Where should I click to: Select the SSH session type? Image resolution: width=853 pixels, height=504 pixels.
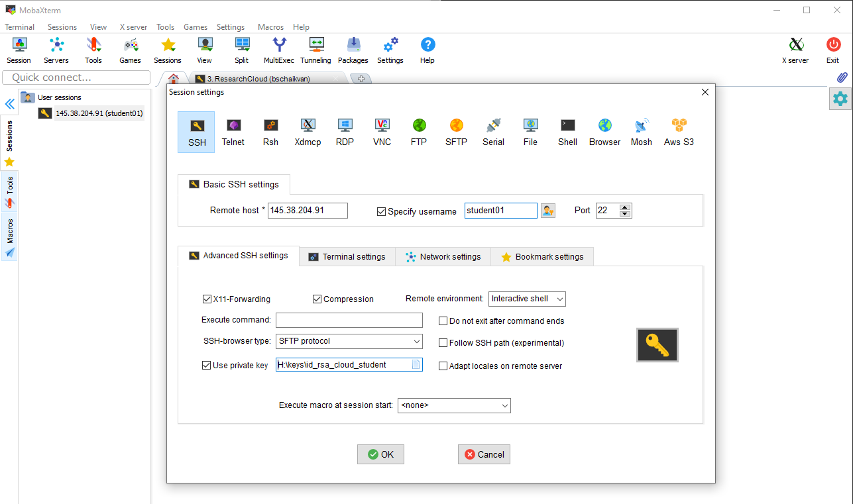pos(196,132)
